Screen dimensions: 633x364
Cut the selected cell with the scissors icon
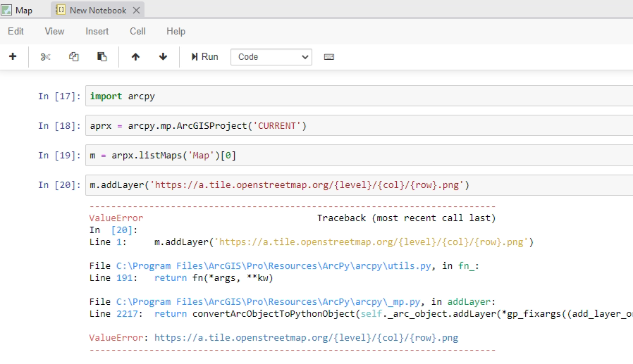46,56
